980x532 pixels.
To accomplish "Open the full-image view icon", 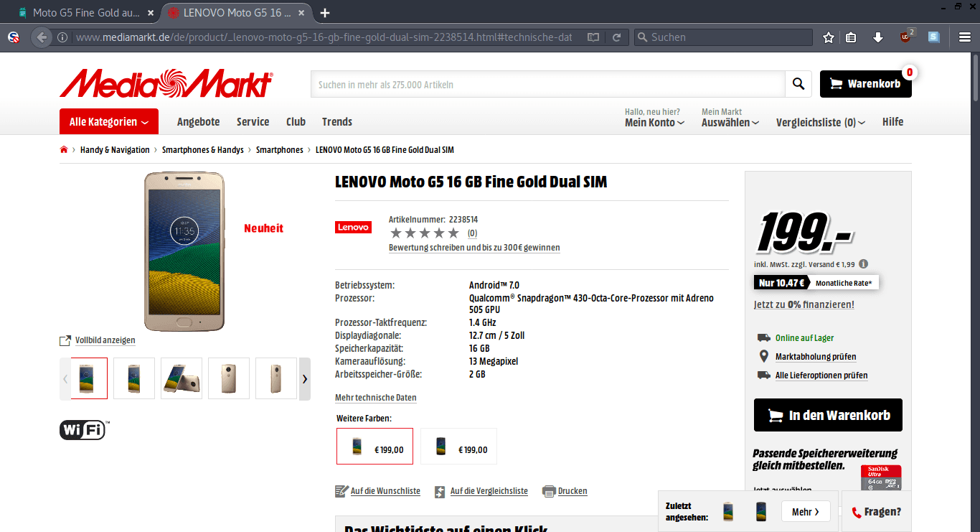I will (65, 340).
